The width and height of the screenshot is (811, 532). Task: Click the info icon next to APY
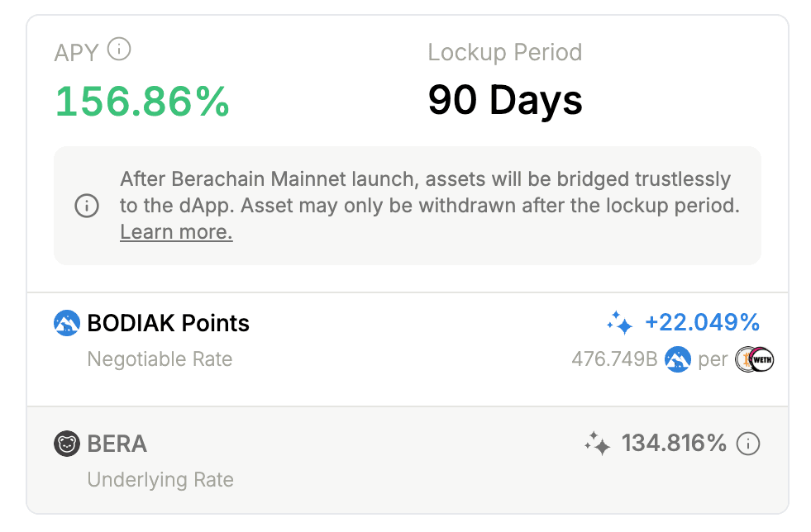[119, 50]
